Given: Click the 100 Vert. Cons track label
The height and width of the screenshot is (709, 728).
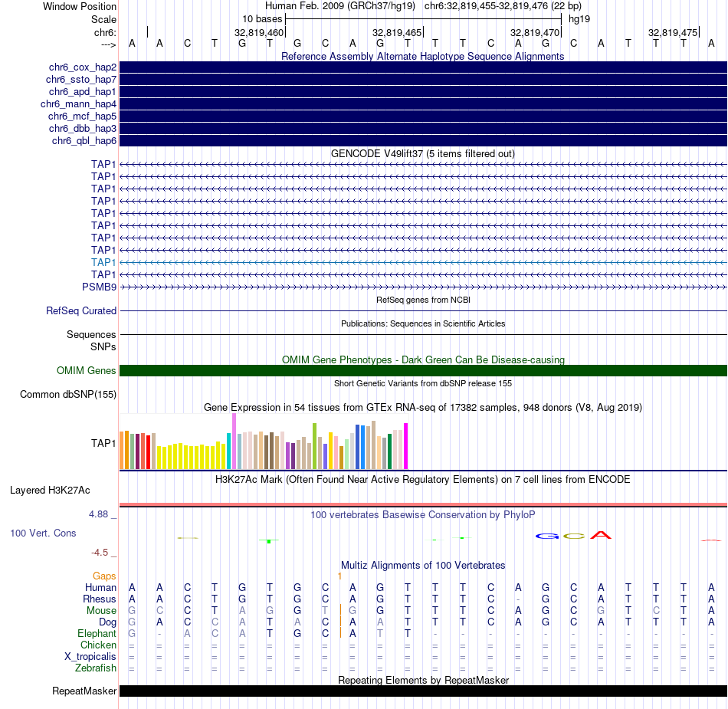Looking at the screenshot, I should [x=43, y=533].
